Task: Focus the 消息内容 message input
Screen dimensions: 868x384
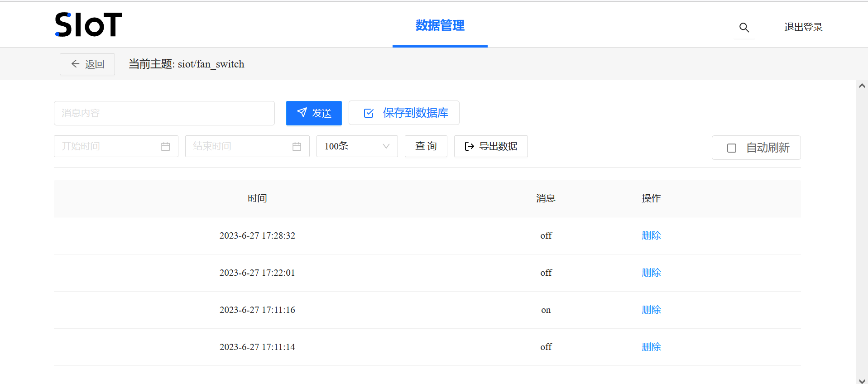Action: coord(164,113)
